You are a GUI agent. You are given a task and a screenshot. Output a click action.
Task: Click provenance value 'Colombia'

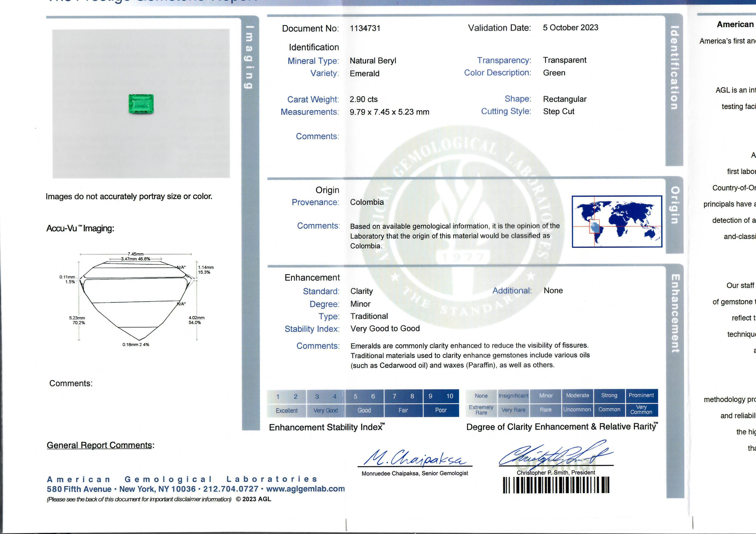pyautogui.click(x=367, y=202)
